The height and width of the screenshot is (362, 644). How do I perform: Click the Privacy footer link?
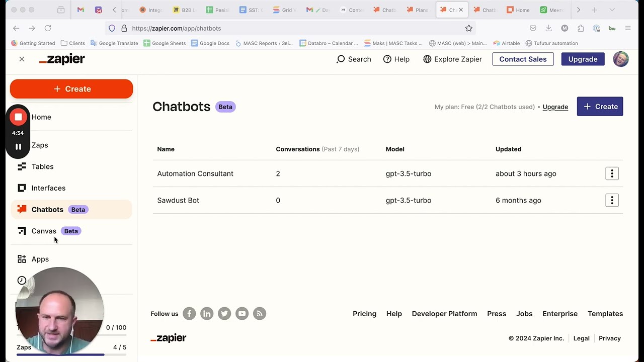coord(610,338)
